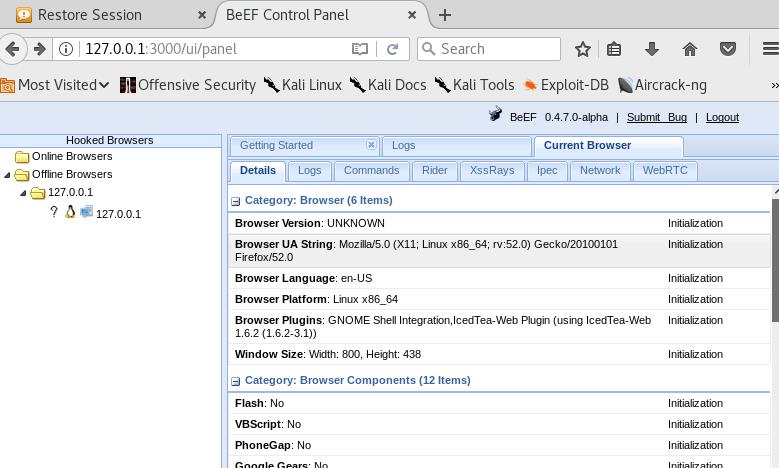Open Most Visited bookmarks dropdown

tap(55, 85)
